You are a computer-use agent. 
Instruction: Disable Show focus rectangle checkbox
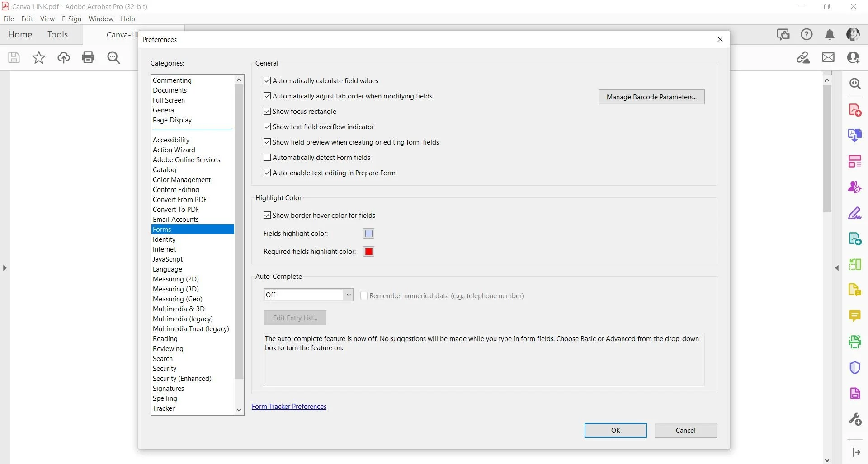click(x=267, y=111)
